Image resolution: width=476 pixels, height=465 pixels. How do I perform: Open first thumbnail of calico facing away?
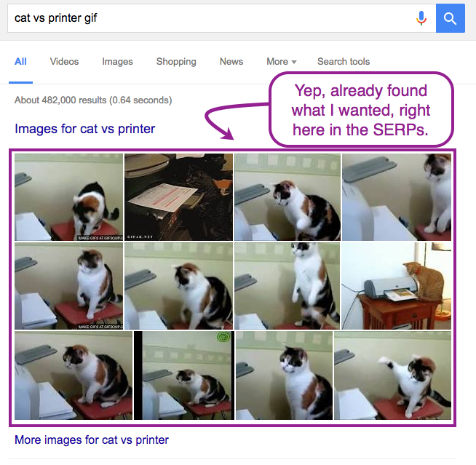click(69, 197)
